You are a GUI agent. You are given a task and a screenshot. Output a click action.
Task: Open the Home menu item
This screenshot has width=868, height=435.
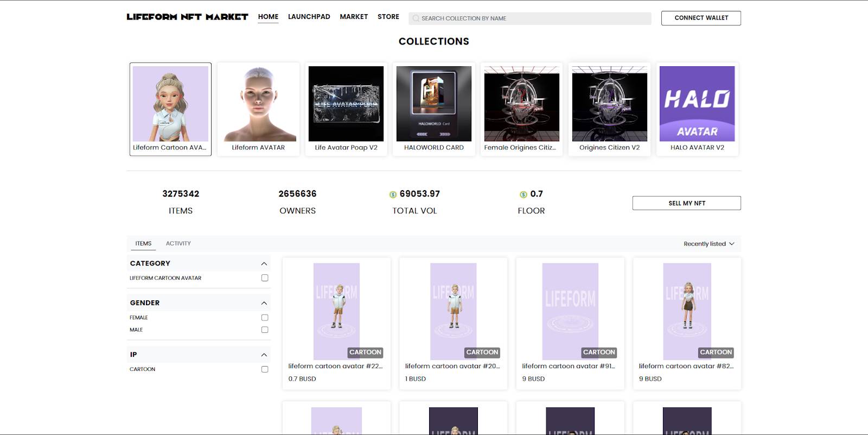(x=268, y=17)
